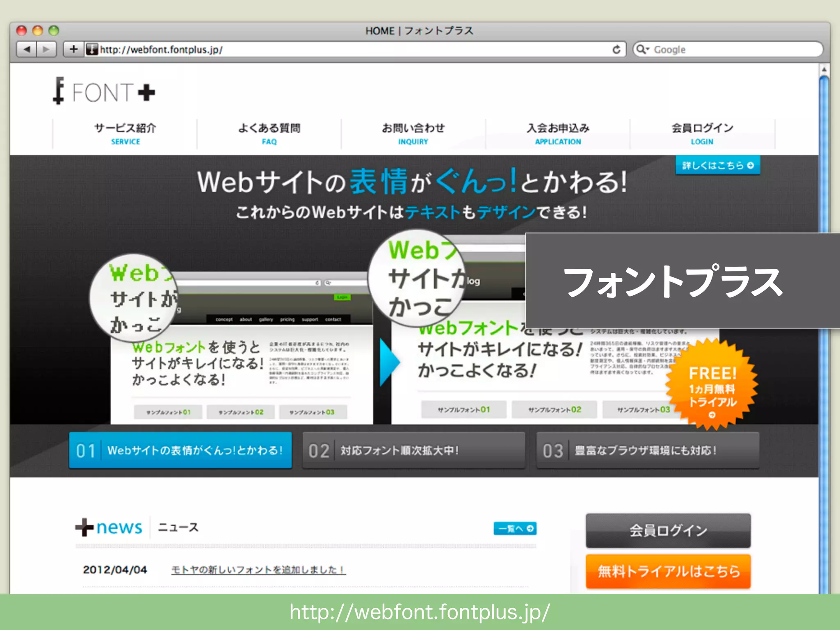Go back with the browser back arrow

(27, 50)
